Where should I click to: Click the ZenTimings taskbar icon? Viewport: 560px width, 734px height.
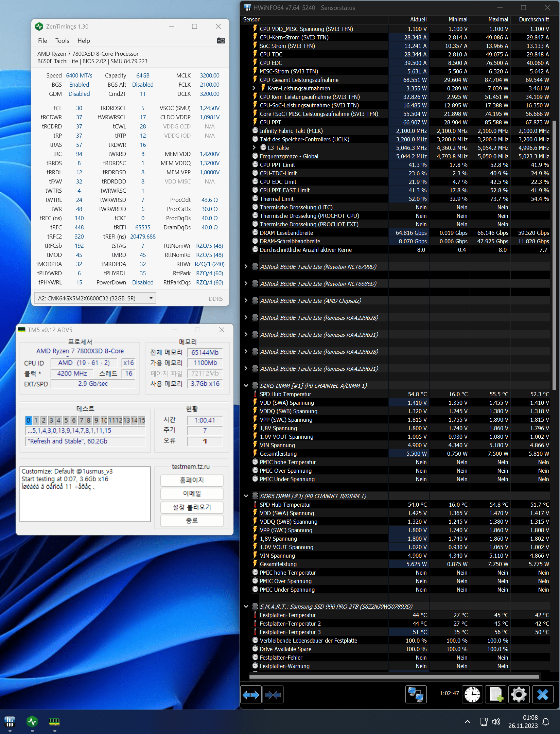pyautogui.click(x=32, y=721)
